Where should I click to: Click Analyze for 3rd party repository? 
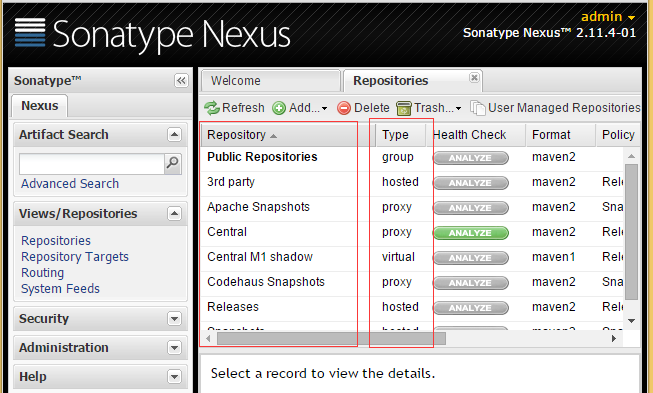coord(471,183)
